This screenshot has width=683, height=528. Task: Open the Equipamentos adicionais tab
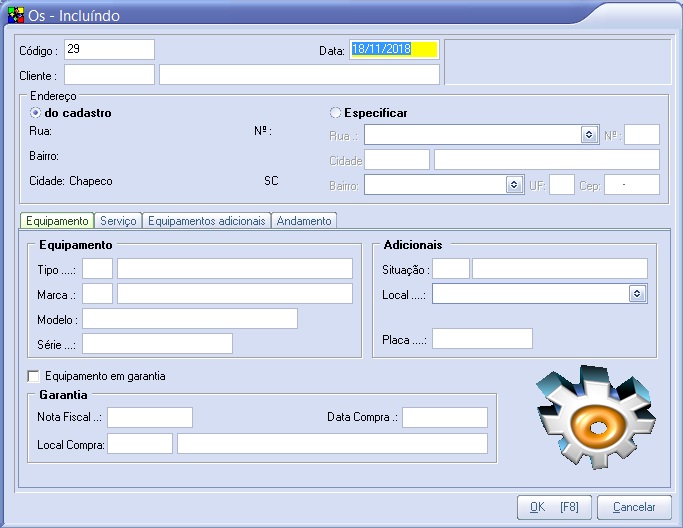(207, 220)
